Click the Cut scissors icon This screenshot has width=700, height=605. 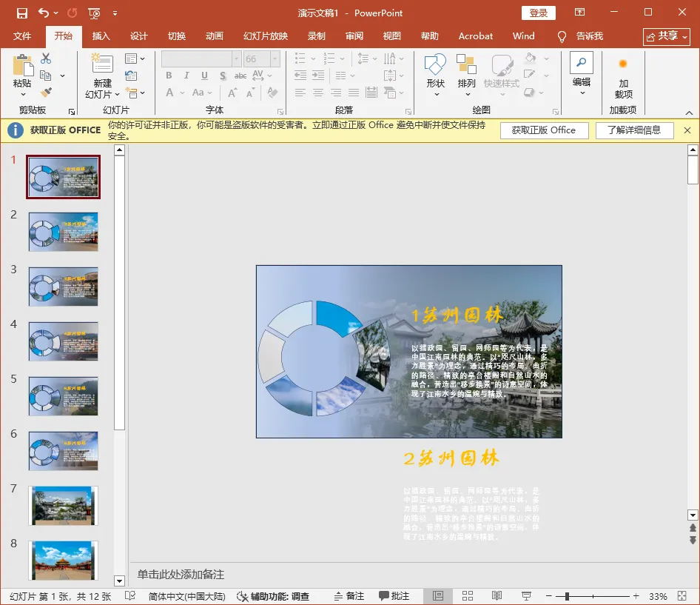pyautogui.click(x=46, y=59)
